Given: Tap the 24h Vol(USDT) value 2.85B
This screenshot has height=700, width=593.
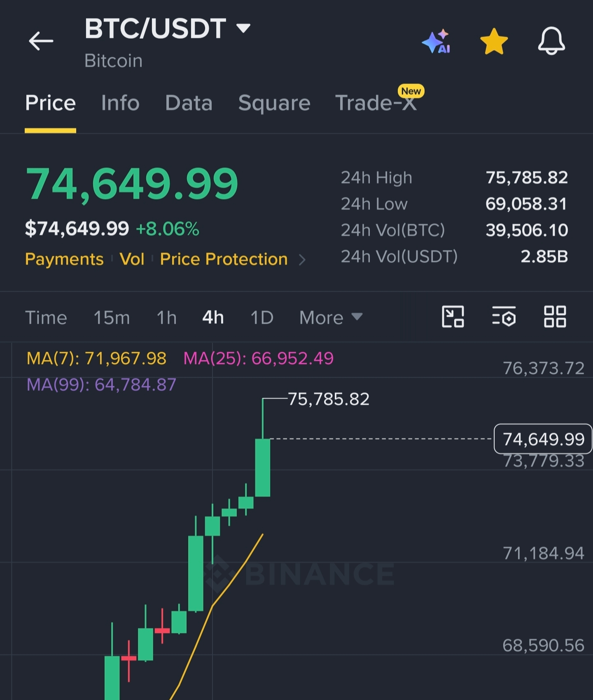Looking at the screenshot, I should [x=544, y=257].
